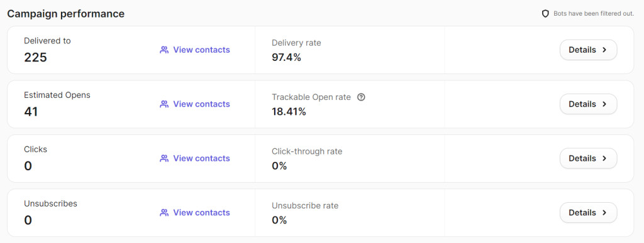Viewport: 644px width, 243px height.
Task: View contacts who clicked
Action: coord(195,158)
